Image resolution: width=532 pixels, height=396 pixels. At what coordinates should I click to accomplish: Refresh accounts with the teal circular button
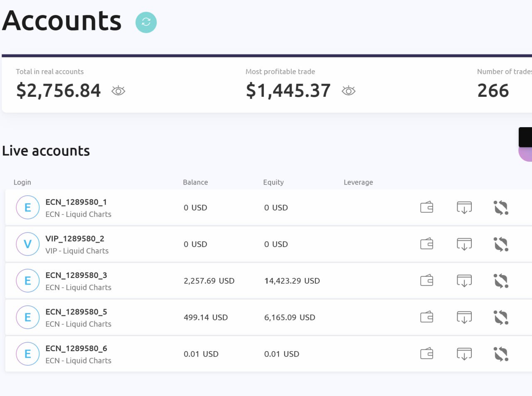click(146, 22)
